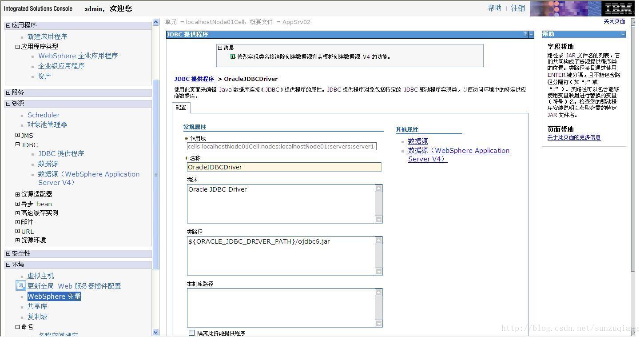Expand the 邮件 node
Image resolution: width=644 pixels, height=337 pixels.
coord(17,222)
